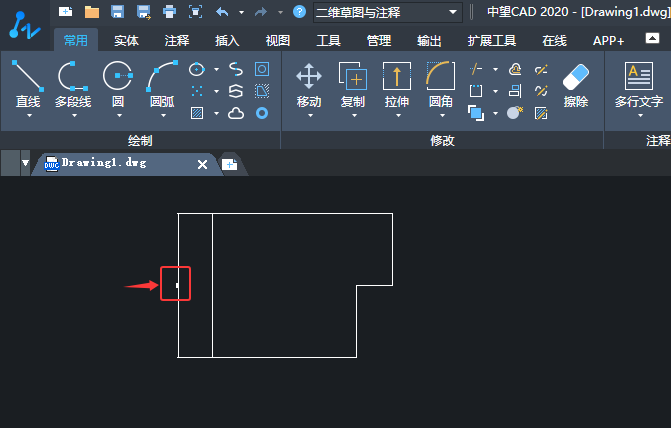Open the 二维草图与注释 workspace dropdown
This screenshot has height=428, width=671.
coord(388,12)
